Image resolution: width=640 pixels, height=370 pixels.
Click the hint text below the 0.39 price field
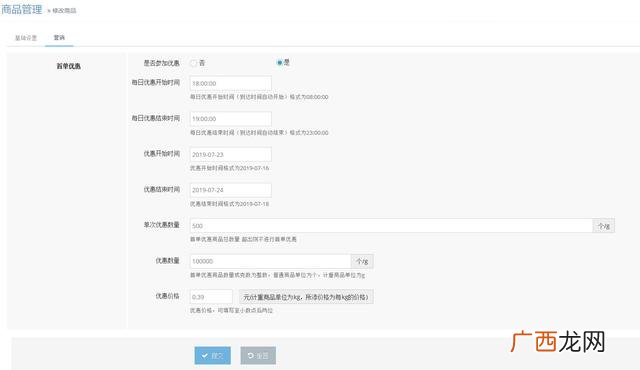pos(231,310)
